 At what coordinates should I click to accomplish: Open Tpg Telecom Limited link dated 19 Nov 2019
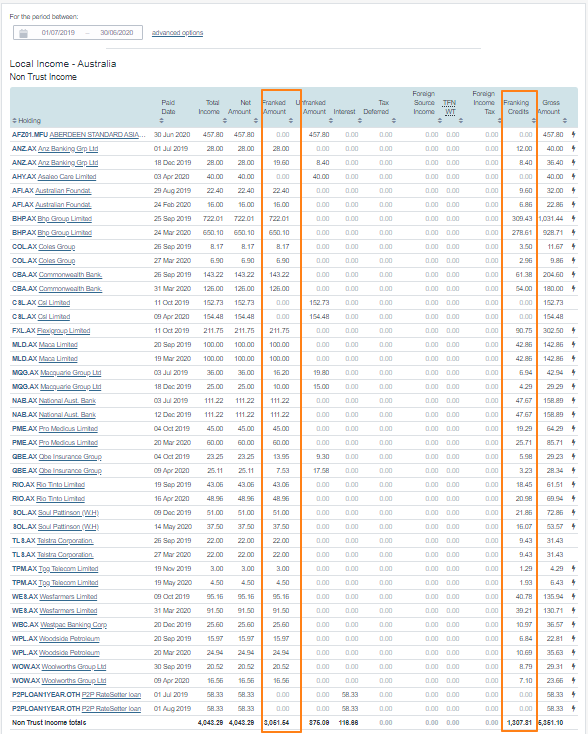[68, 569]
